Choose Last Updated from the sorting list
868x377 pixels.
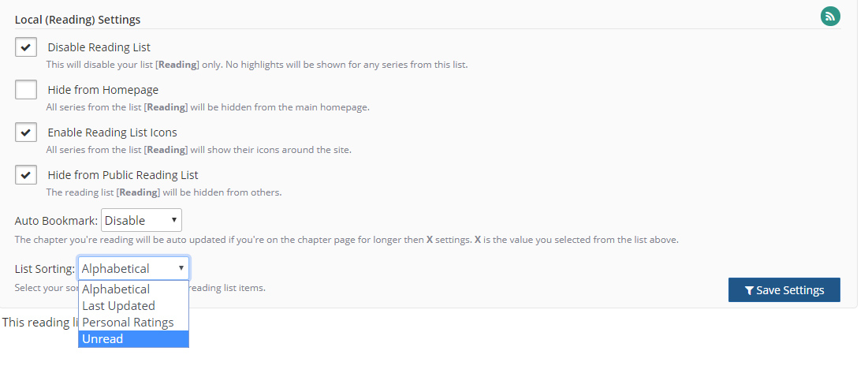pos(118,306)
